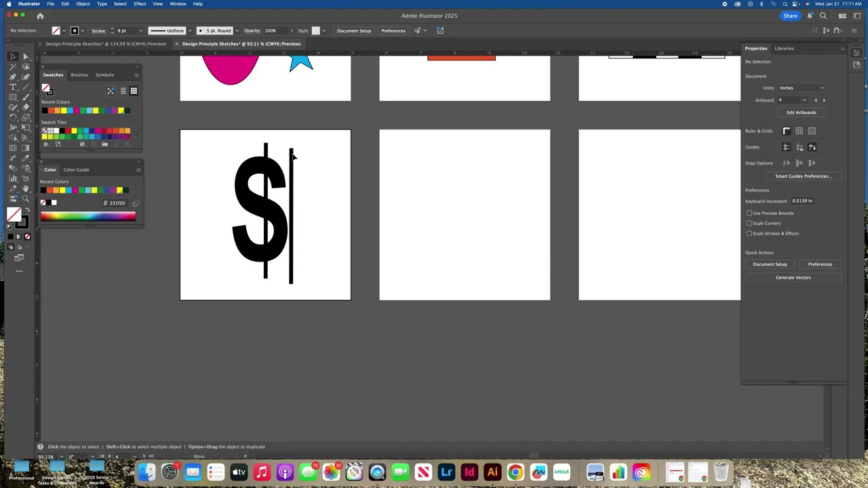The image size is (868, 488).
Task: Select the magenta swatch in Recent Colors of Swatches
Action: pos(76,110)
